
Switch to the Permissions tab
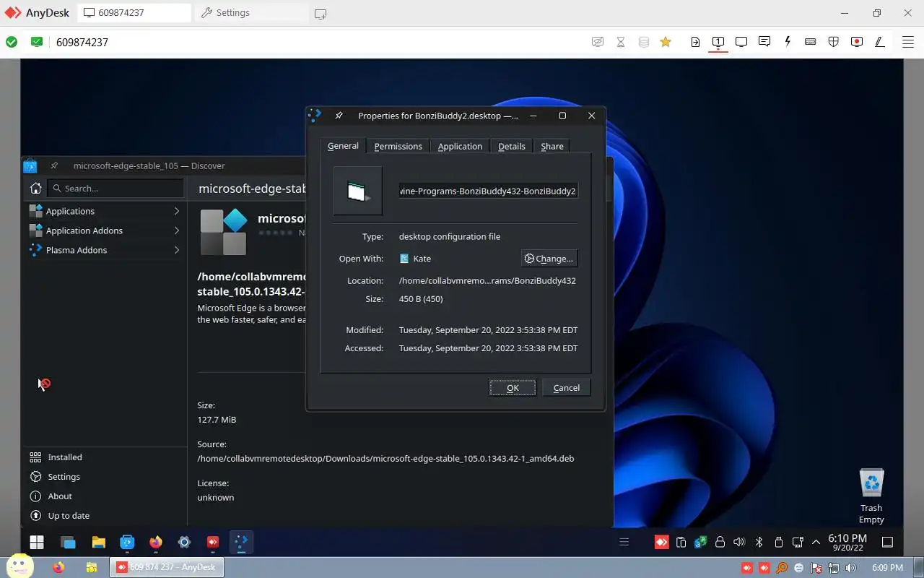(398, 146)
